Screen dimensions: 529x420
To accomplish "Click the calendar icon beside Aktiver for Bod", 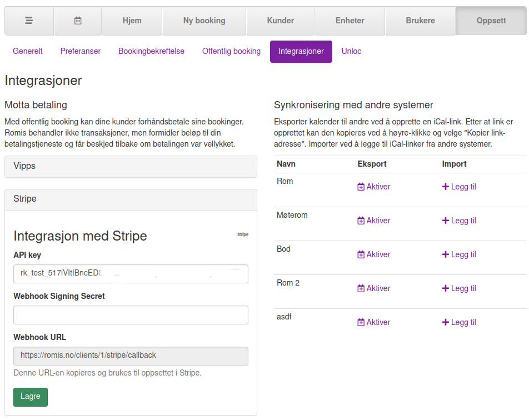I will pos(361,254).
